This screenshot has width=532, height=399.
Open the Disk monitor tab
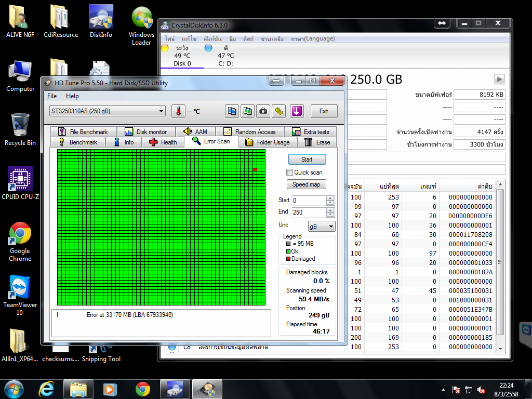[146, 131]
